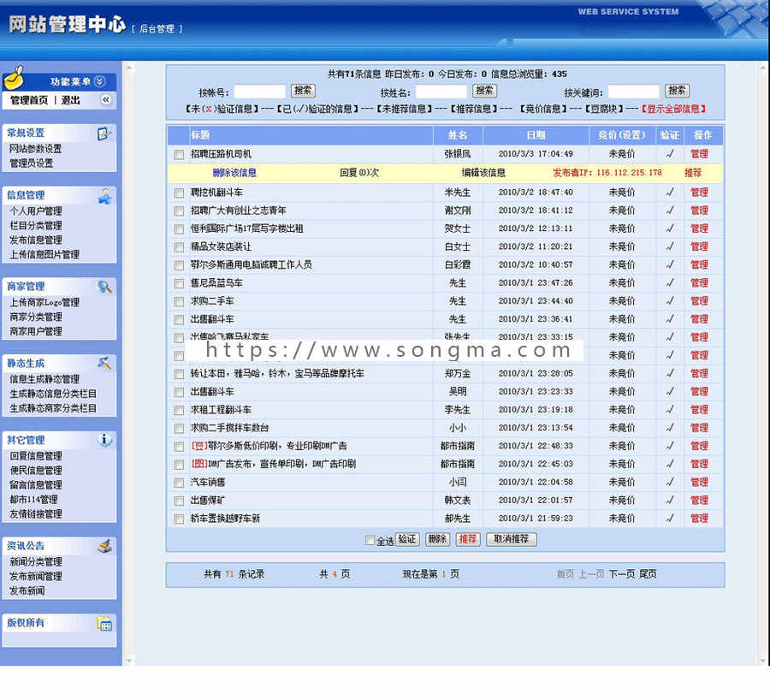
Task: Open 个人用户管理 menu item
Action: click(x=36, y=211)
